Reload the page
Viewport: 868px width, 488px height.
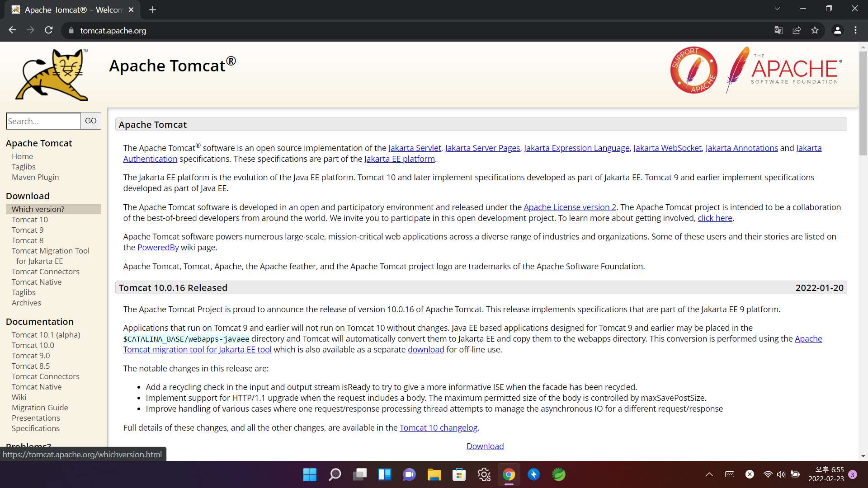[49, 30]
